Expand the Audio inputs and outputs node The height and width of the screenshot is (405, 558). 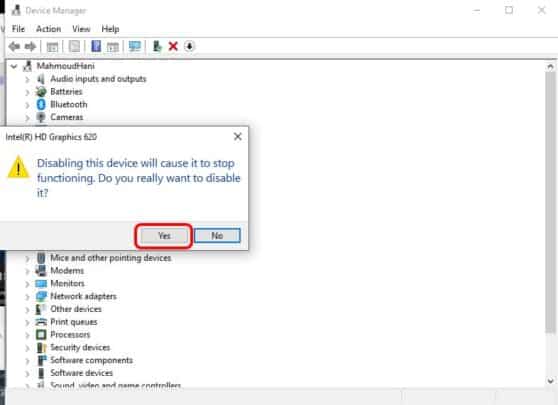pos(27,79)
